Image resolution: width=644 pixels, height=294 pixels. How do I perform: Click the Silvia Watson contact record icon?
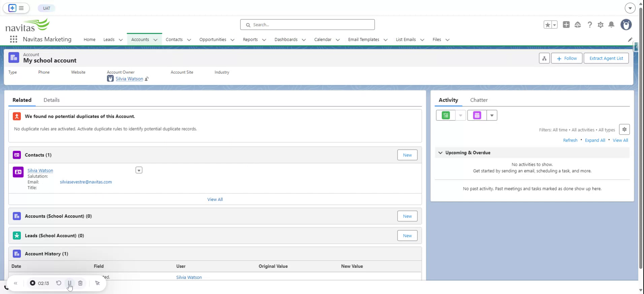coord(18,172)
